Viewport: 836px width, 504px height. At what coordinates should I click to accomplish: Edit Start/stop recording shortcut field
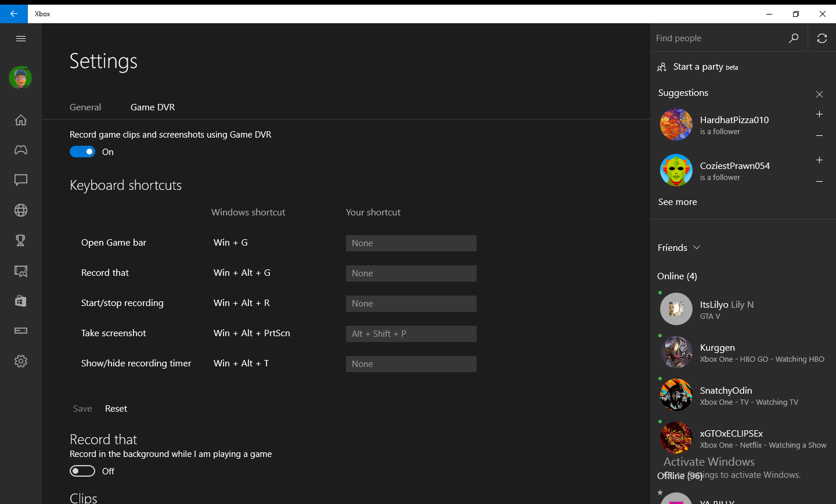[x=411, y=304]
